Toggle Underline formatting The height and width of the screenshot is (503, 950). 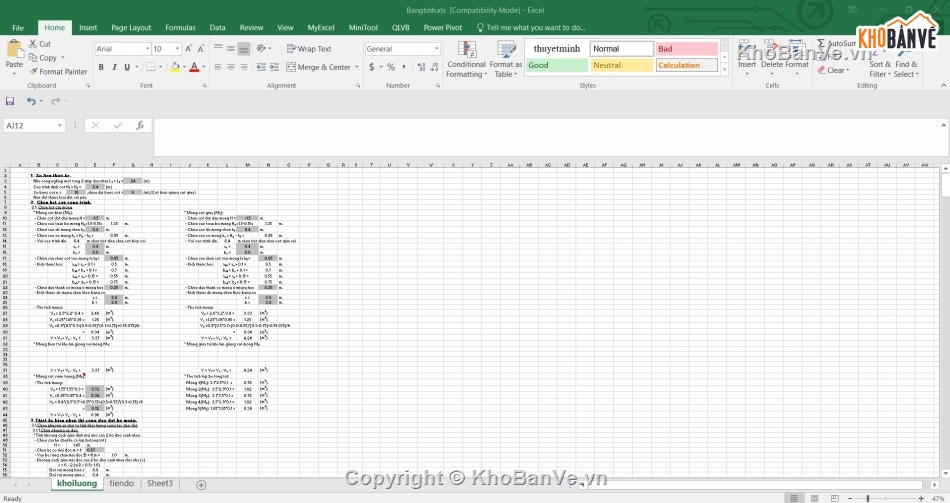127,67
